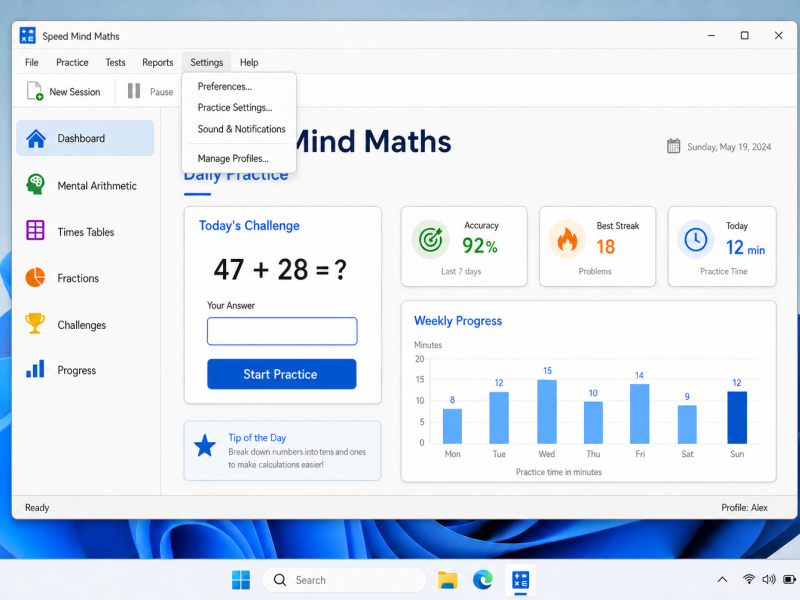Click the New Session toolbar label
The image size is (800, 600).
click(x=74, y=92)
